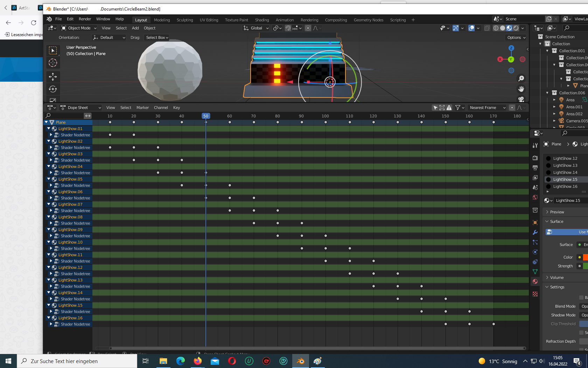This screenshot has width=588, height=368.
Task: Open the Object Mode dropdown
Action: click(79, 28)
